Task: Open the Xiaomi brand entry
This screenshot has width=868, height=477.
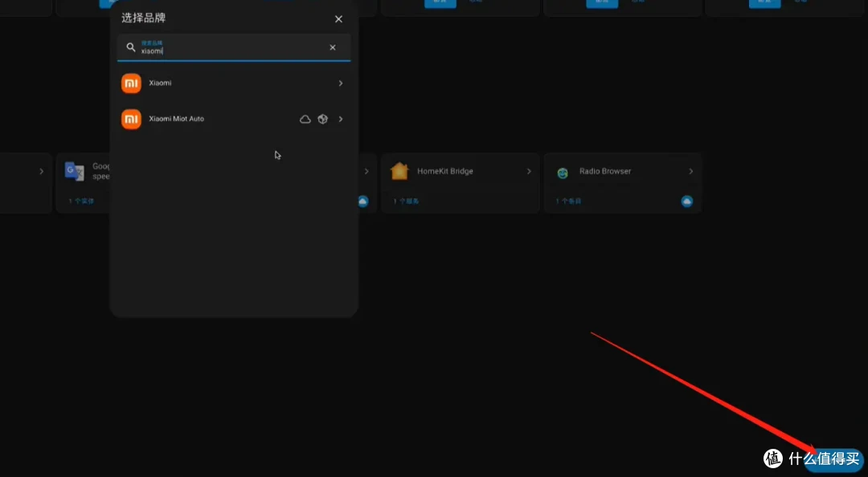Action: (x=234, y=83)
